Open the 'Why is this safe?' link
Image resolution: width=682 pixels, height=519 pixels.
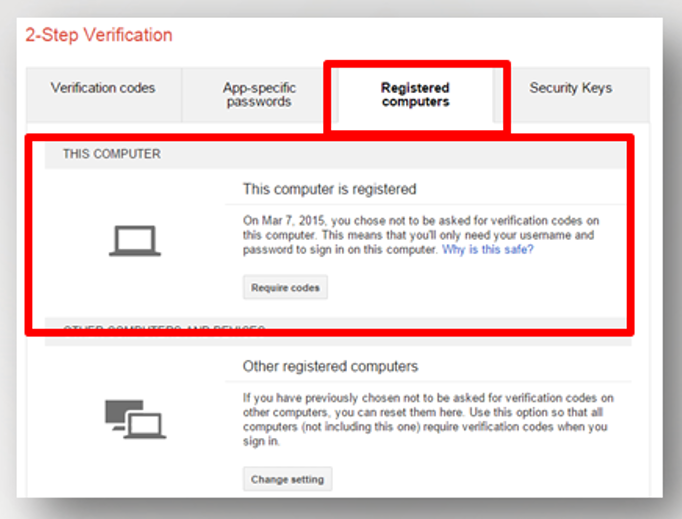488,250
